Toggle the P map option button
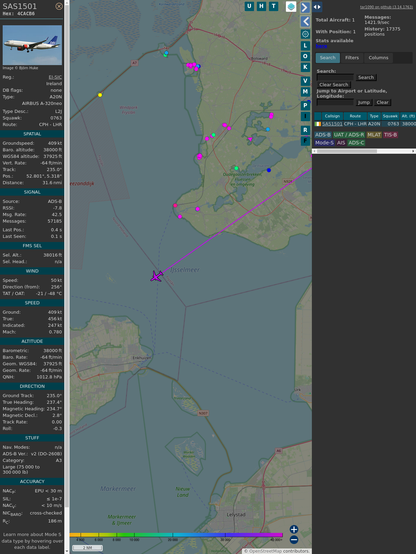This screenshot has width=416, height=554. [305, 105]
